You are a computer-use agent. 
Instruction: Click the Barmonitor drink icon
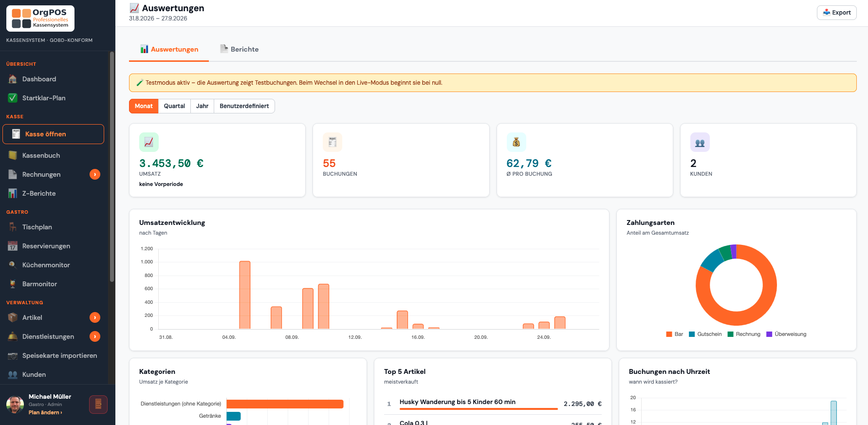(13, 284)
